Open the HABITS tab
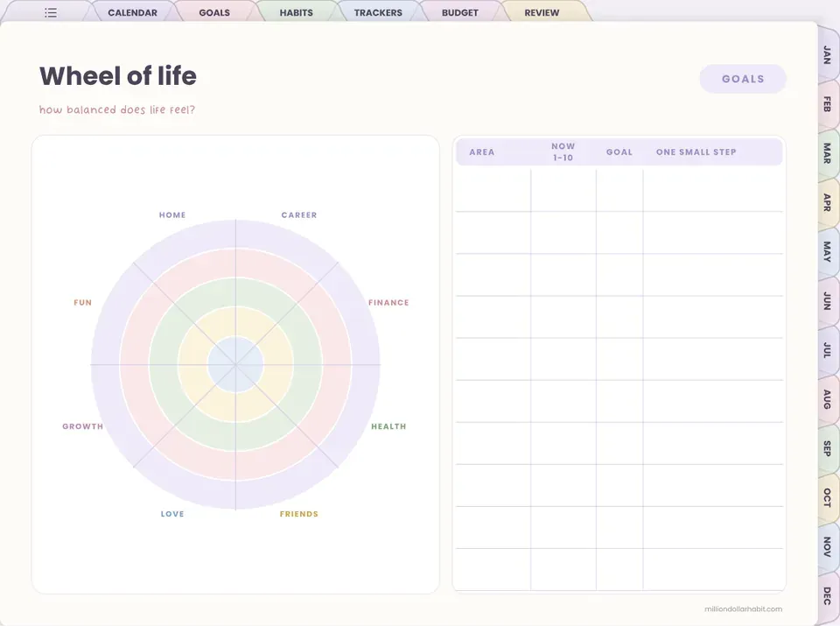This screenshot has height=626, width=840. point(297,12)
